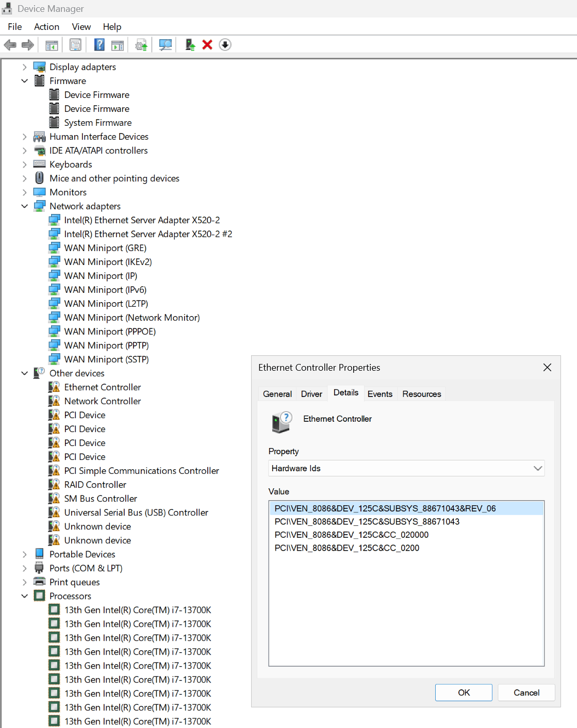Open the Action menu

[x=46, y=27]
